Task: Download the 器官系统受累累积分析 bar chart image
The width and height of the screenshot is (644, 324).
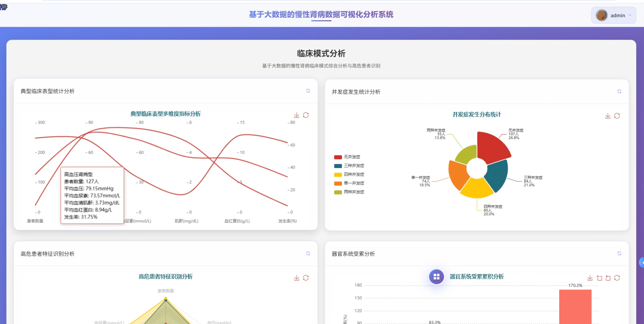Action: 590,278
